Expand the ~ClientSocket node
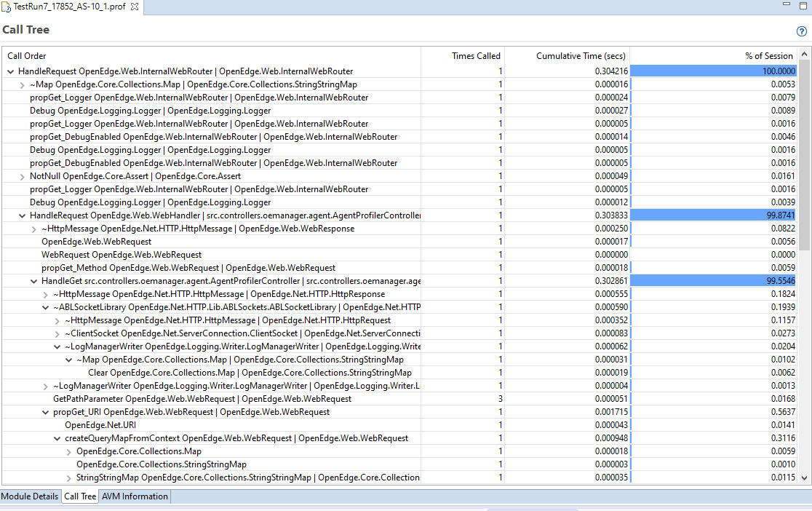 point(57,333)
